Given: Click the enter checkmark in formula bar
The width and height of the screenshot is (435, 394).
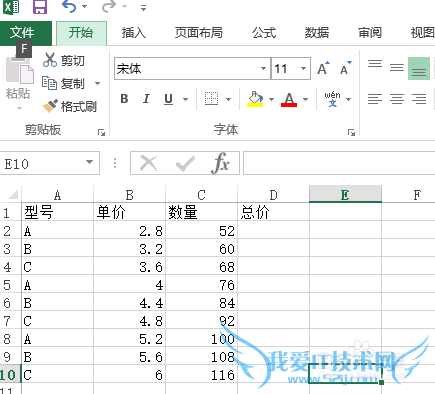Looking at the screenshot, I should 185,163.
